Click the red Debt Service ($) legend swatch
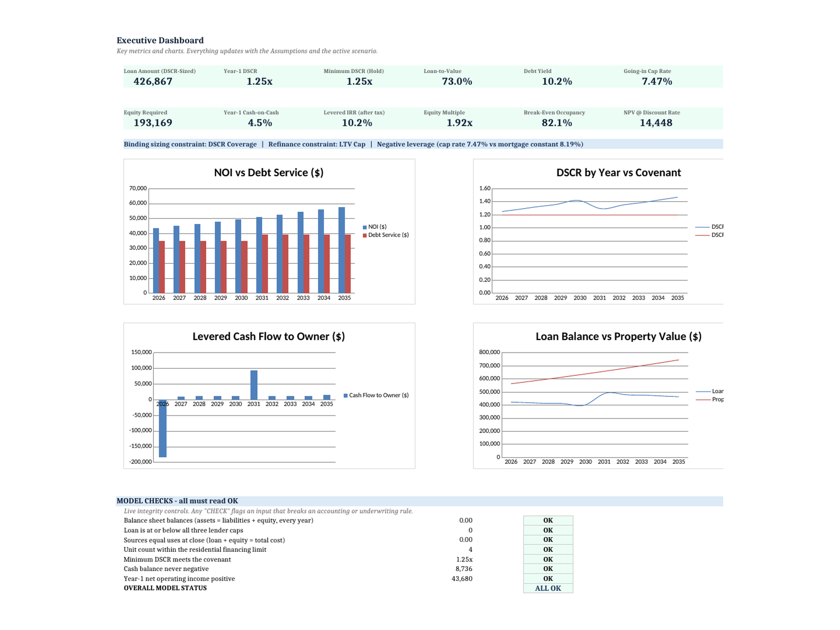Screen dimensions: 840x630 (365, 236)
